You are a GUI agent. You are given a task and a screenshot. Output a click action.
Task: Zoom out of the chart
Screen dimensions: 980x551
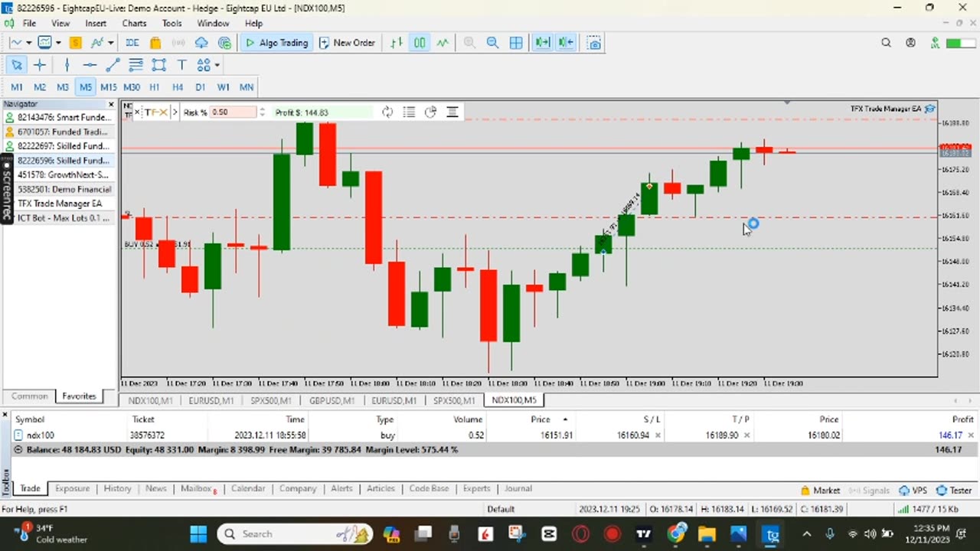[492, 43]
